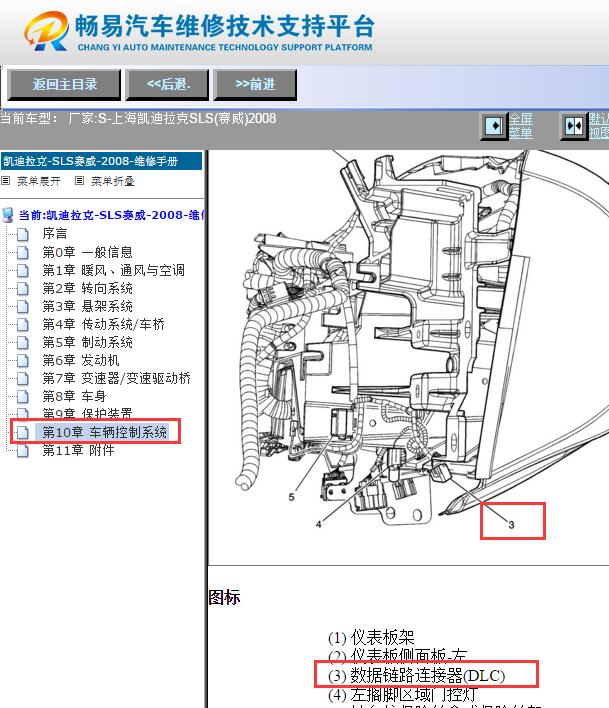Image resolution: width=609 pixels, height=708 pixels.
Task: Click callout number 4 in diagram
Action: pos(319,524)
